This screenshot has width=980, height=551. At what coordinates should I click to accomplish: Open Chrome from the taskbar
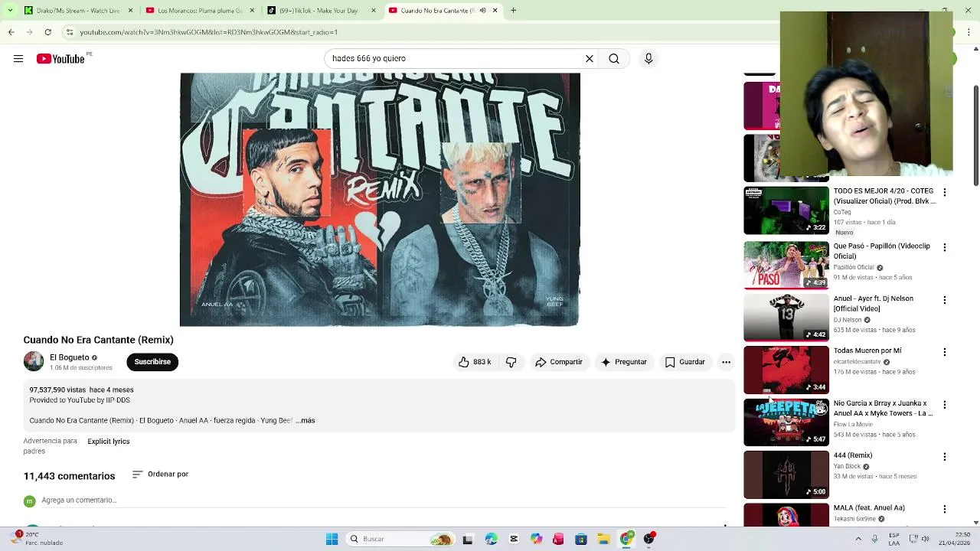(626, 539)
